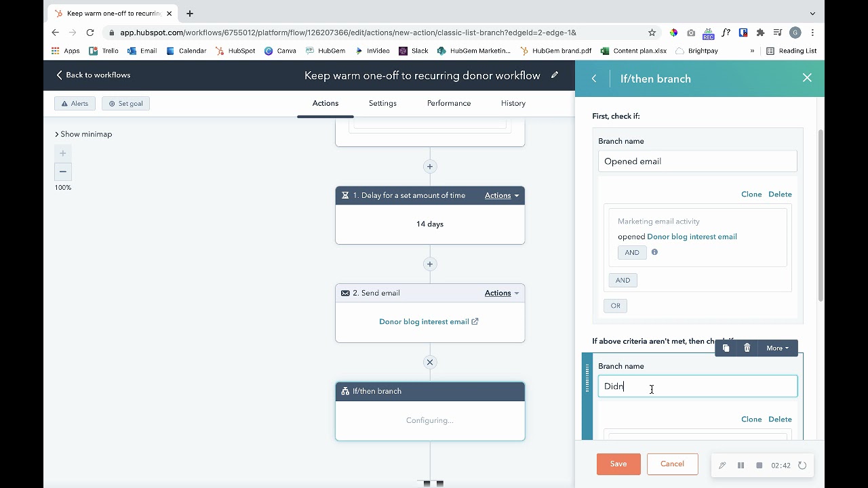Click the inner AND button in filter
Image resolution: width=868 pixels, height=488 pixels.
click(632, 252)
